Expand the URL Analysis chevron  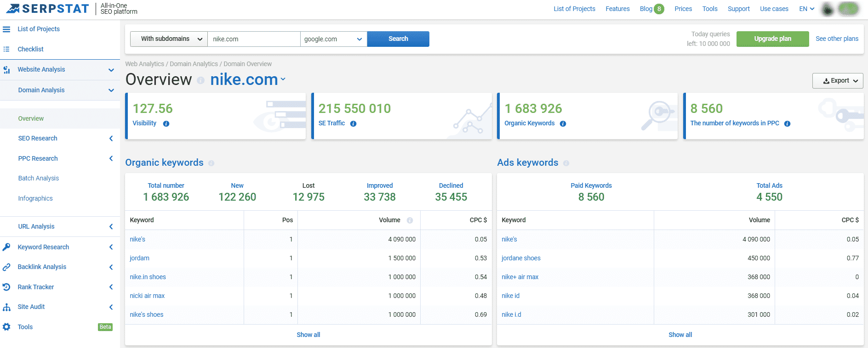[111, 226]
